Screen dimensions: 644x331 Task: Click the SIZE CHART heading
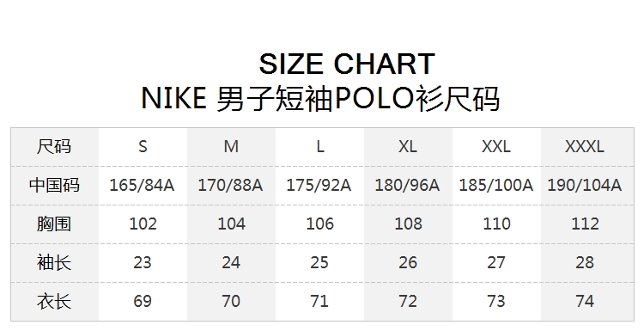point(347,64)
